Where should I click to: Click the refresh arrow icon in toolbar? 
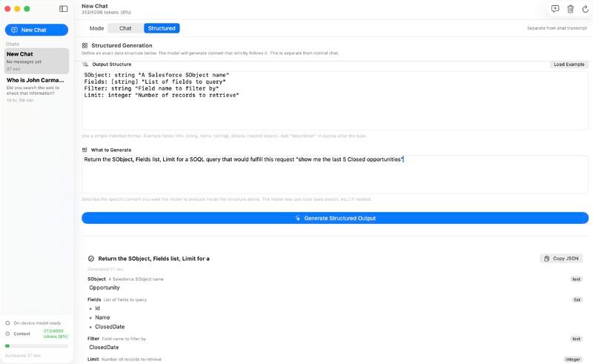[x=585, y=9]
